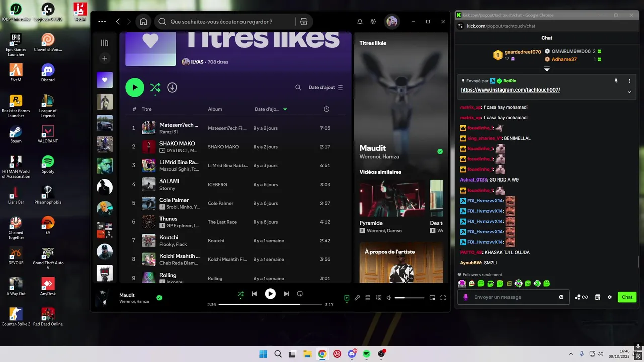This screenshot has height=362, width=644.
Task: Sort by duration clock icon
Action: tap(326, 109)
